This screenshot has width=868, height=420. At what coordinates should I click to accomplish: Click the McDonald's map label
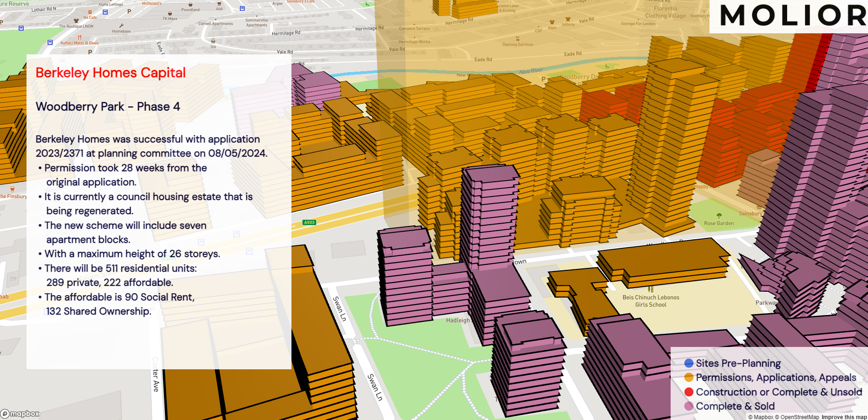(152, 3)
